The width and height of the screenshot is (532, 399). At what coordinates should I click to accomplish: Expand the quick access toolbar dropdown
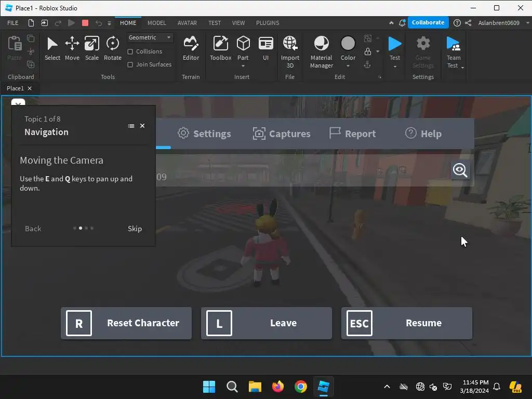point(109,23)
